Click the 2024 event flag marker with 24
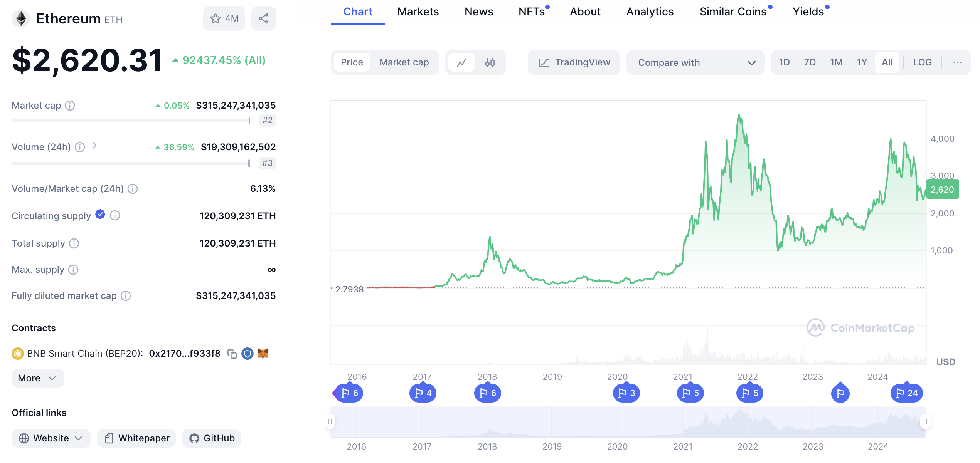 coord(906,393)
